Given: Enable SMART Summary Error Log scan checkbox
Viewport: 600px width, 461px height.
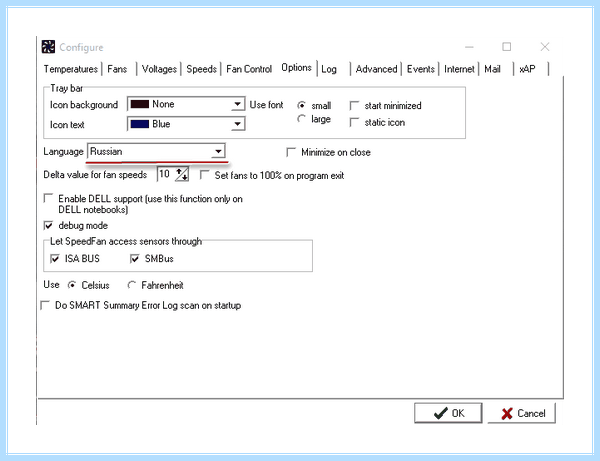Looking at the screenshot, I should 45,305.
